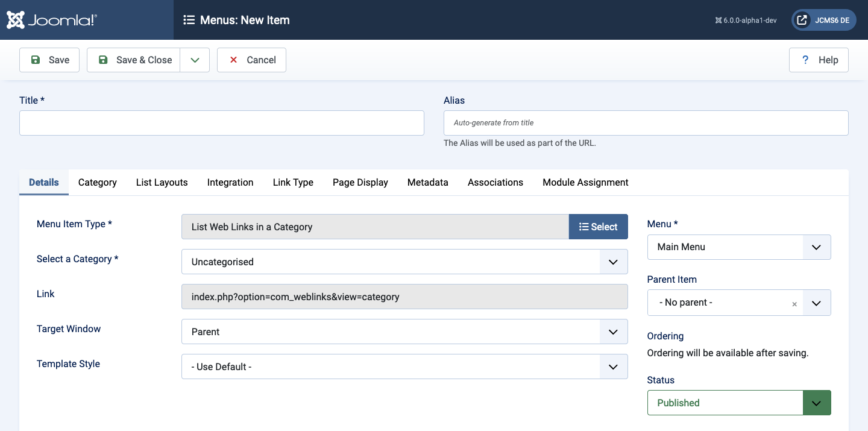Open the Integration tab

click(230, 182)
